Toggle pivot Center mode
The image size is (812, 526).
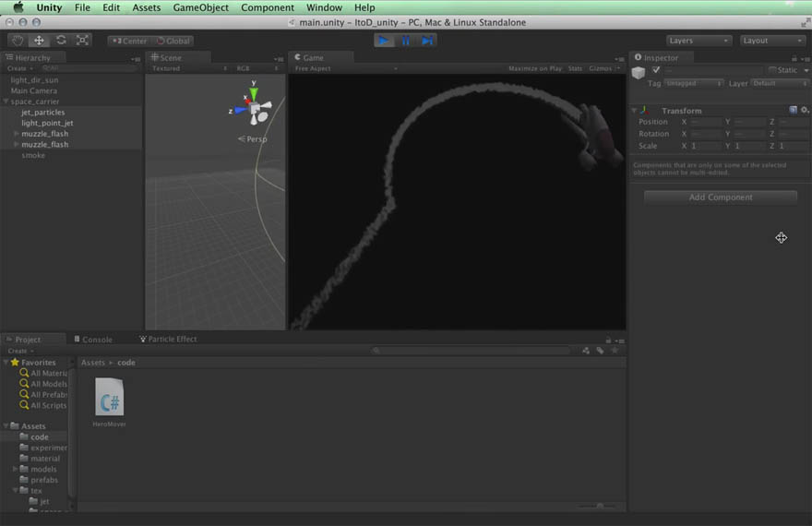[x=129, y=41]
